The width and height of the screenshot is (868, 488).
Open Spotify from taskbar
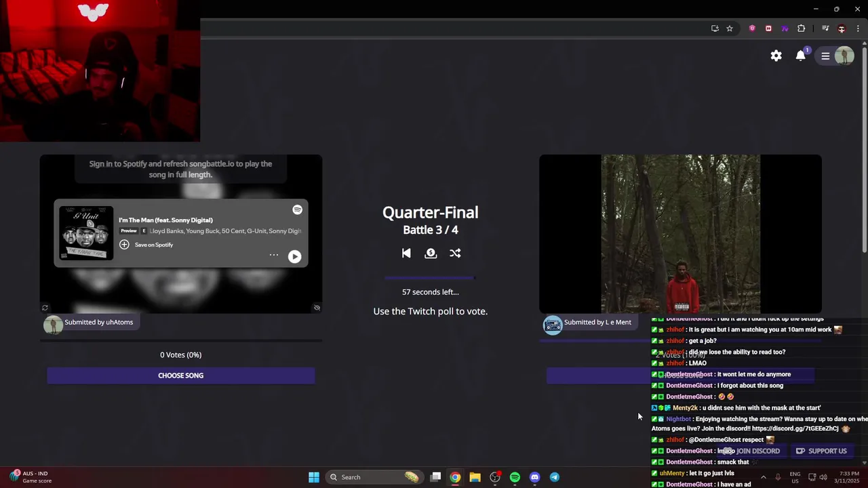click(x=515, y=477)
